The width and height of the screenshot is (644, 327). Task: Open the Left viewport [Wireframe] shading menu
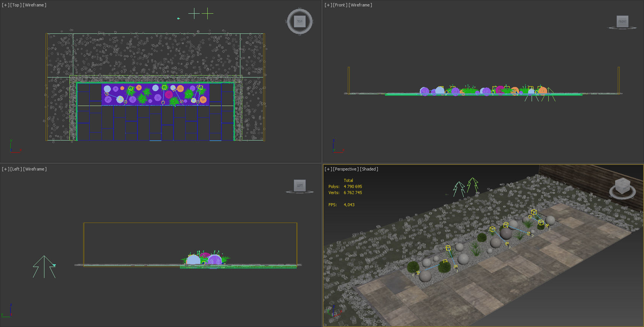[x=35, y=169]
